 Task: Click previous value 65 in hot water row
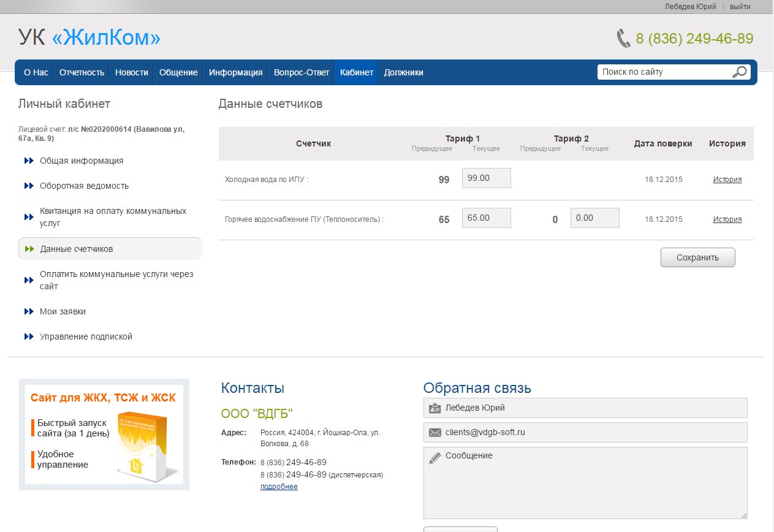point(444,219)
